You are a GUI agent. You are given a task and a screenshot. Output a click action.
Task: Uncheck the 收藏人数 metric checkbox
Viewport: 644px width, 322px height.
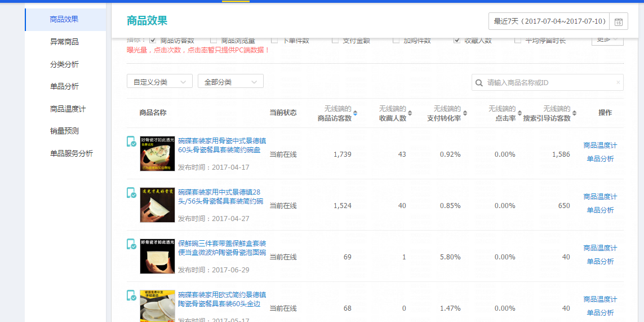coord(457,40)
